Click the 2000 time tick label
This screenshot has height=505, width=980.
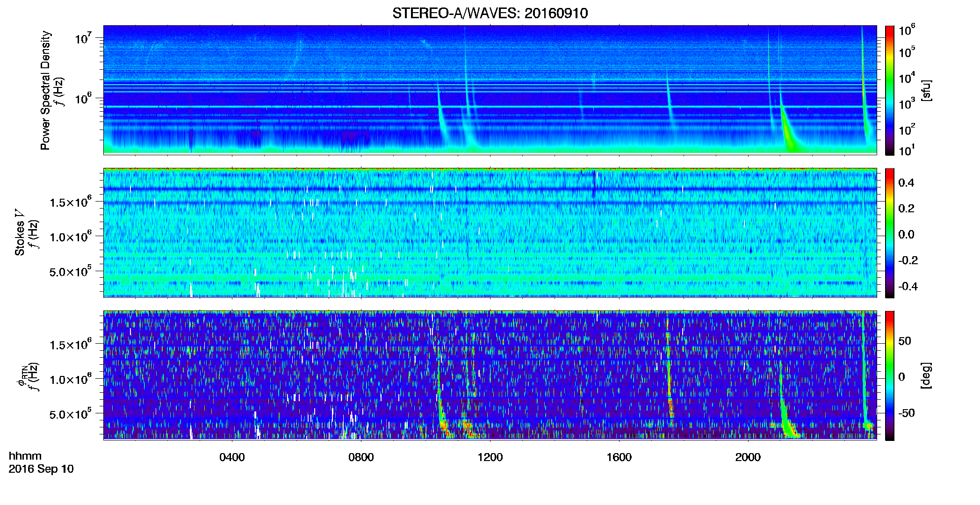tap(748, 457)
